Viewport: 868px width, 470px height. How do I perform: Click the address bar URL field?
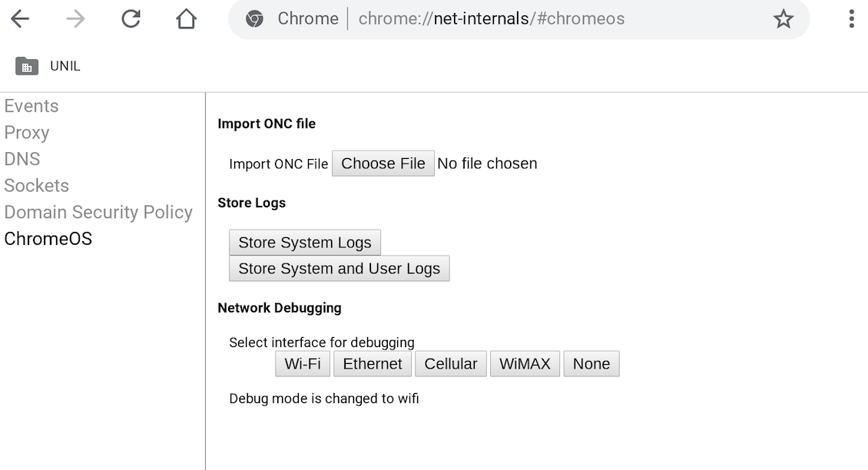492,19
